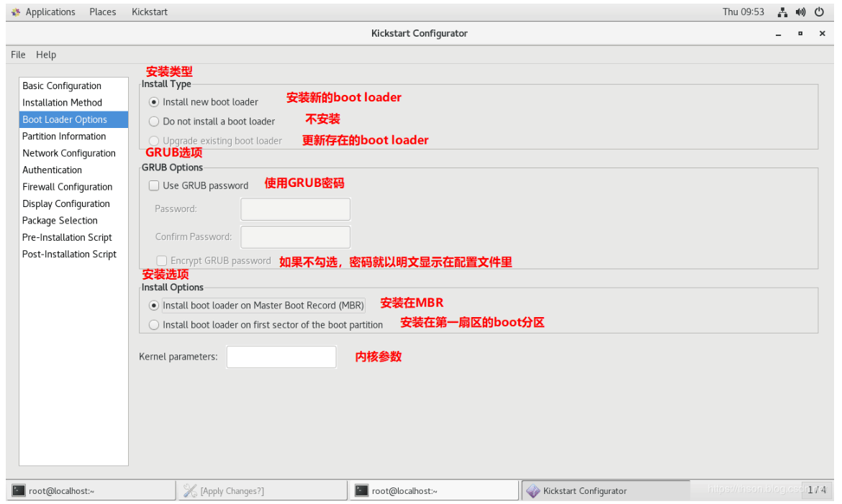Switch to Kickstart Configurator in taskbar
Screen dimensions: 842x504
click(606, 490)
